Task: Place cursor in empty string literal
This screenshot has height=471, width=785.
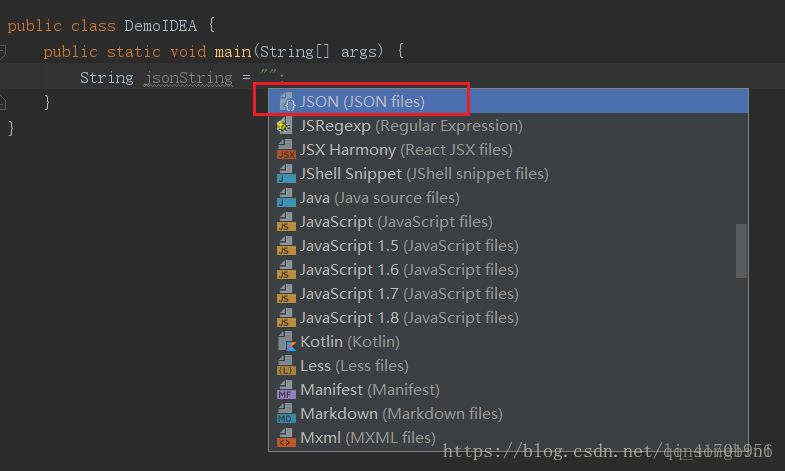Action: tap(268, 74)
